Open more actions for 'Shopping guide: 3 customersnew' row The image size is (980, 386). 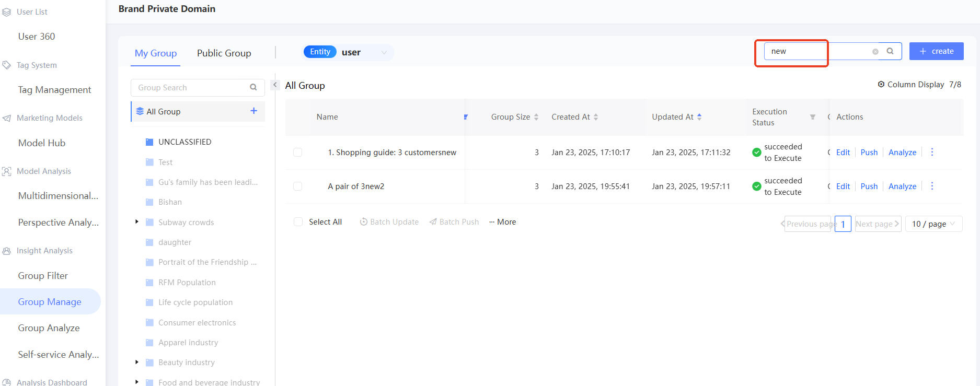coord(932,152)
